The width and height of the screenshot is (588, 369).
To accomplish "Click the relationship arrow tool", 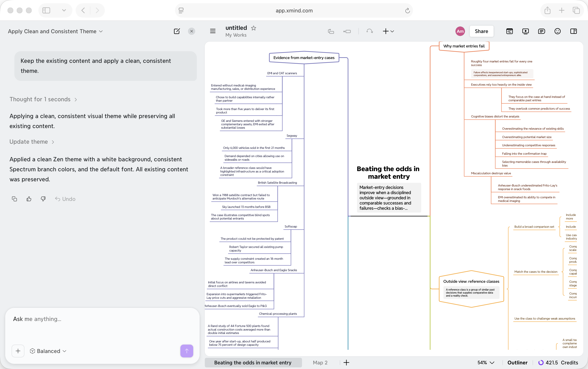I will click(369, 31).
